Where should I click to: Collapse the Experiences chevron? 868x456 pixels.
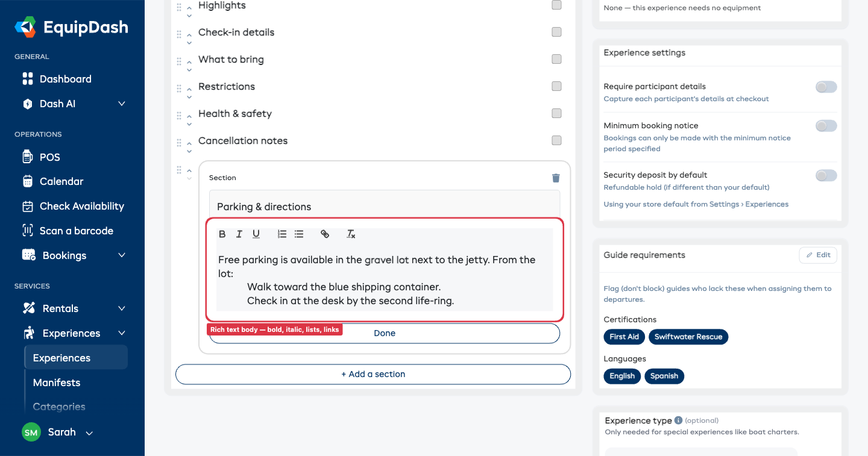(x=122, y=333)
